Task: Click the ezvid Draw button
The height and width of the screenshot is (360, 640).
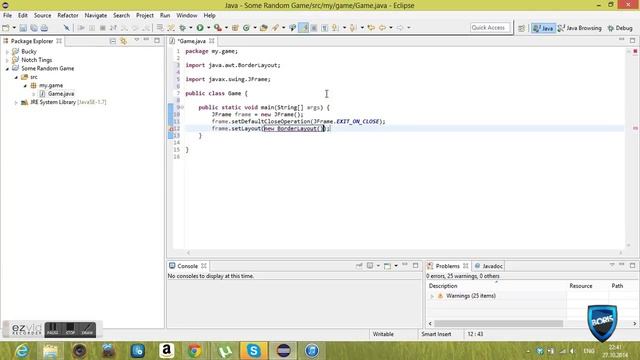Action: tap(87, 329)
